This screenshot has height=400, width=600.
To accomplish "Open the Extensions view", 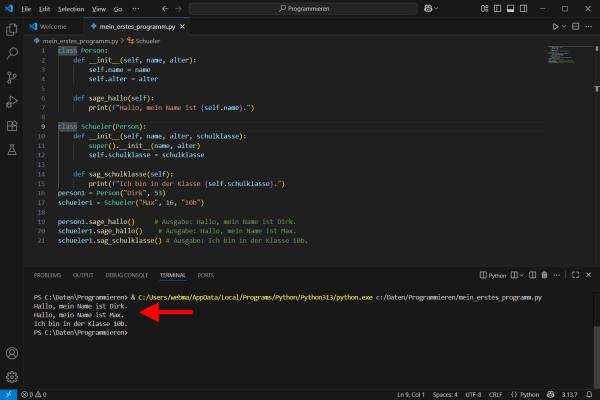I will coord(12,126).
